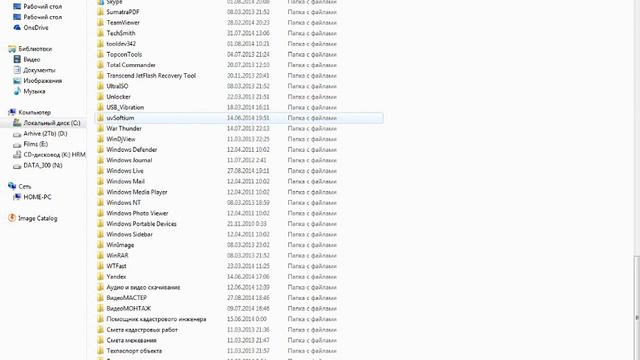The image size is (640, 360).
Task: Select the ВидеоМАСТЕР folder
Action: click(127, 298)
